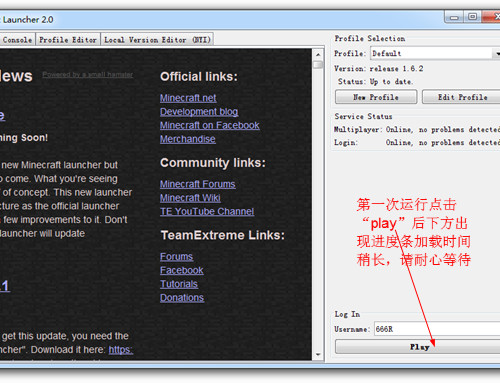Visit the Minecraft on Facebook link
500x383 pixels.
coord(210,125)
